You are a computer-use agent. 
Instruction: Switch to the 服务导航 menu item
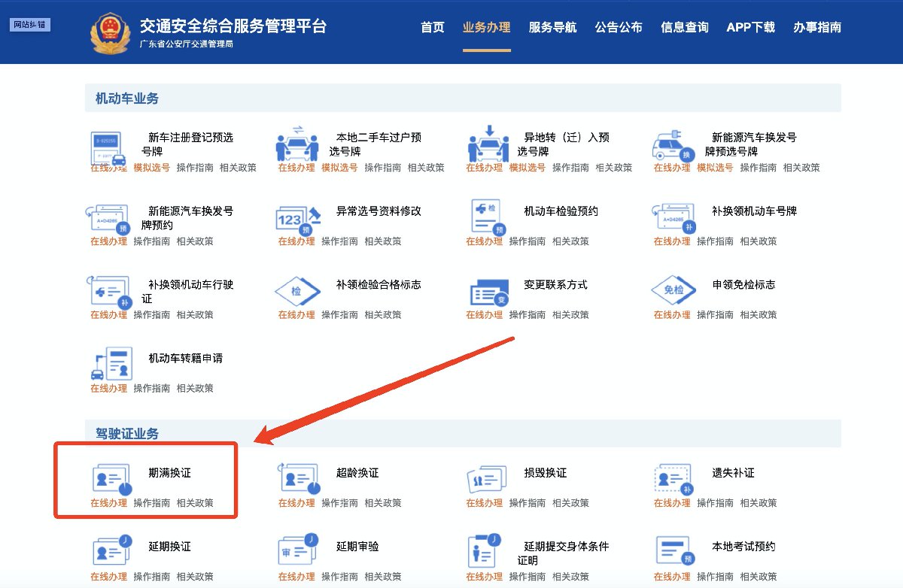coord(552,28)
